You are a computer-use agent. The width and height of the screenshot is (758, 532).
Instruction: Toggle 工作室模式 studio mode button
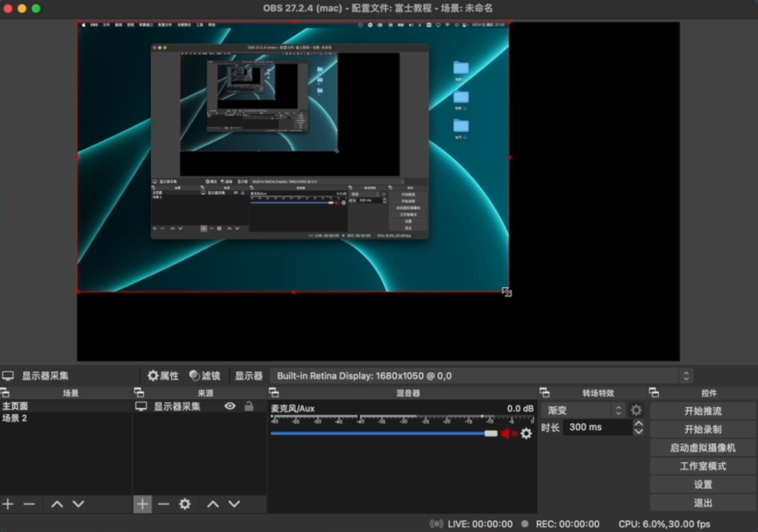[x=703, y=466]
